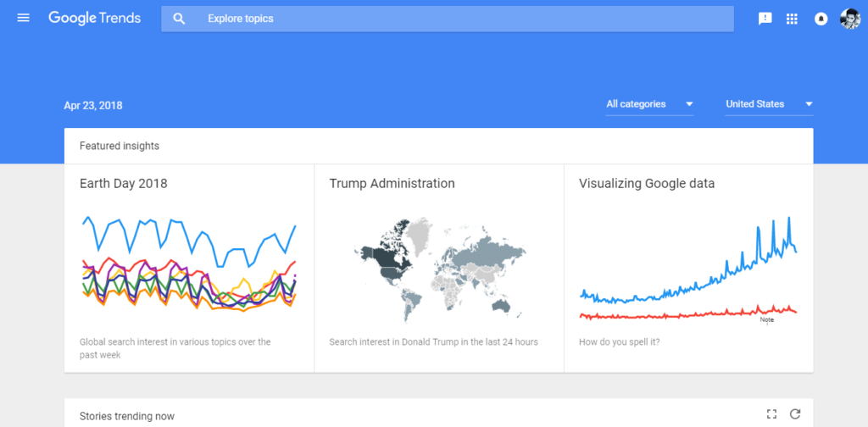Refresh the trending stories list
Image resolution: width=868 pixels, height=427 pixels.
pyautogui.click(x=795, y=413)
